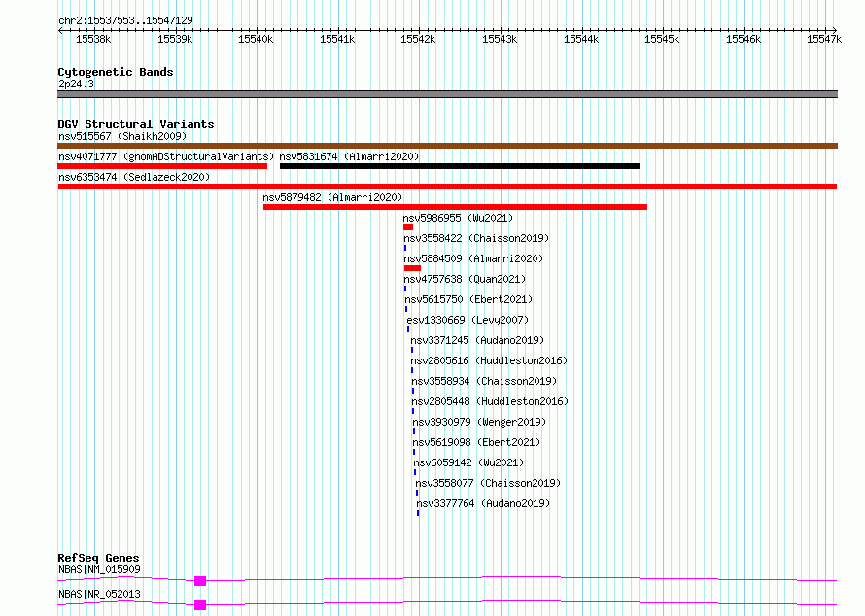Screen dimensions: 865x616
Task: Select the red nsv6353474 variant bar
Action: [x=447, y=187]
